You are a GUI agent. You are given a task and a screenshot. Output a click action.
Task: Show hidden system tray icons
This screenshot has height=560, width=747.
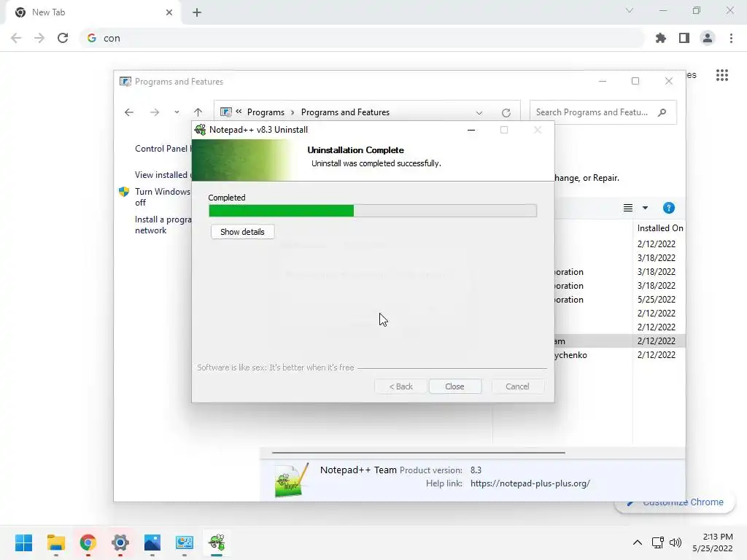coord(637,542)
